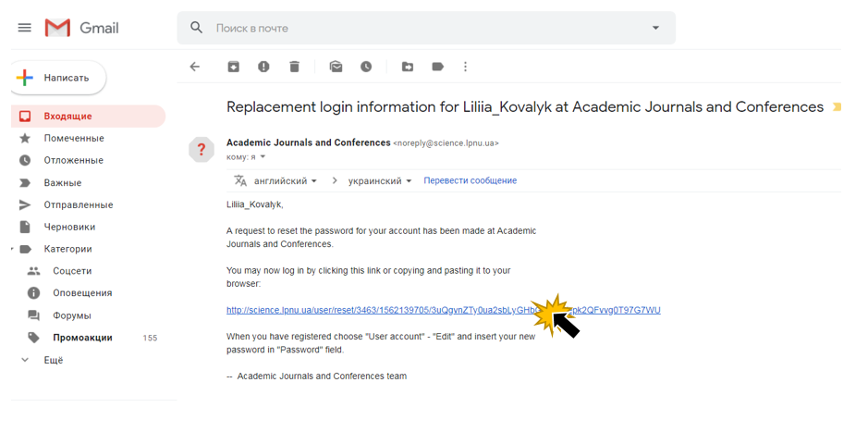Open target language dropdown украинский
868x432 pixels.
click(380, 180)
